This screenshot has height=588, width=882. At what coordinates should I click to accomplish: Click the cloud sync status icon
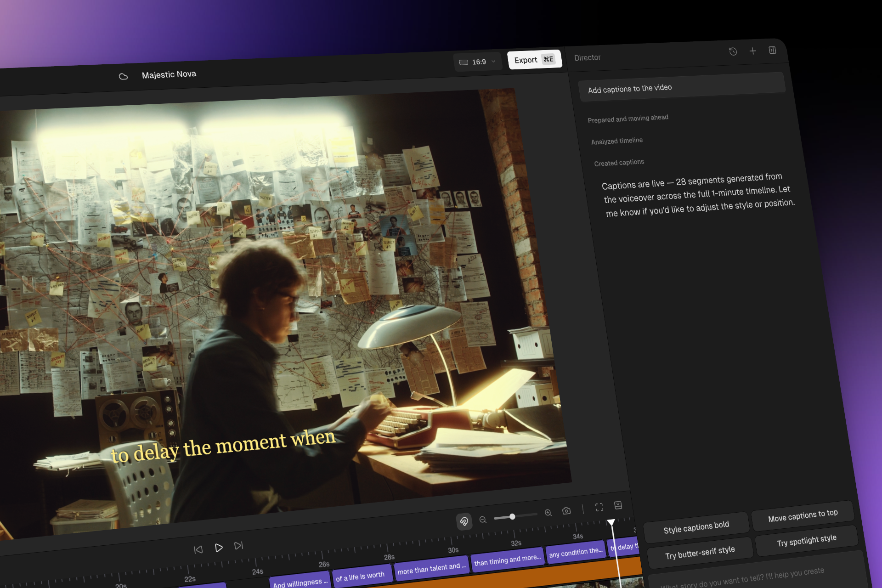[123, 76]
